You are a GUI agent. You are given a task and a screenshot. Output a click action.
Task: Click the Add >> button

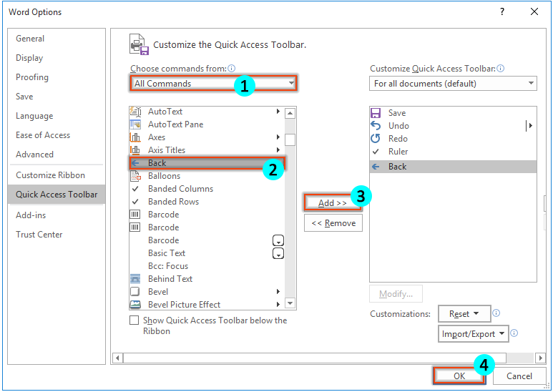333,203
